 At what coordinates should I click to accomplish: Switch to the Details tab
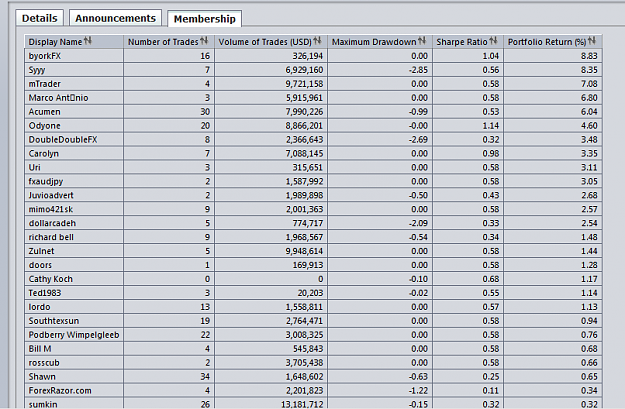(x=39, y=18)
